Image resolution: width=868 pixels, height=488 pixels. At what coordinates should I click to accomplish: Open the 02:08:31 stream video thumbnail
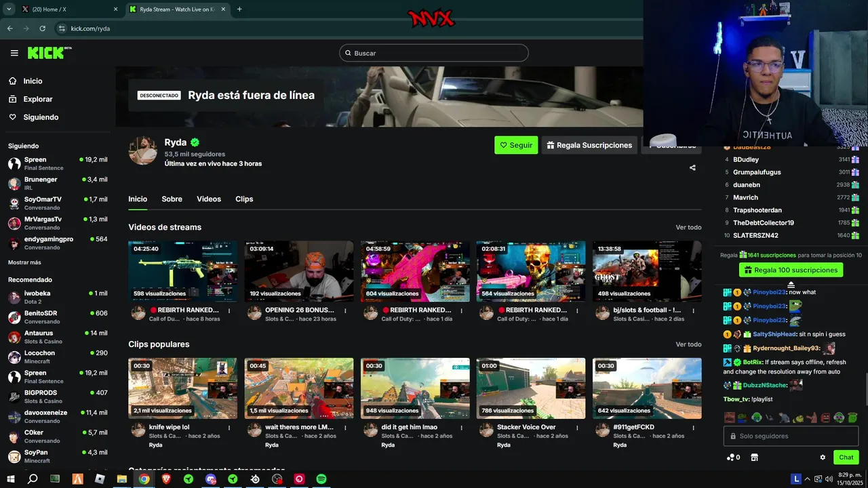tap(531, 271)
